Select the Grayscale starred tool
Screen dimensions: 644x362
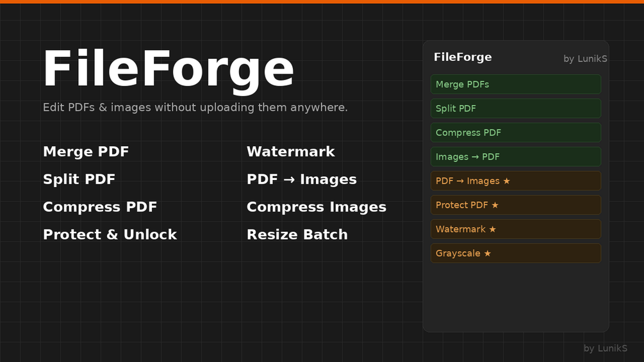click(516, 254)
